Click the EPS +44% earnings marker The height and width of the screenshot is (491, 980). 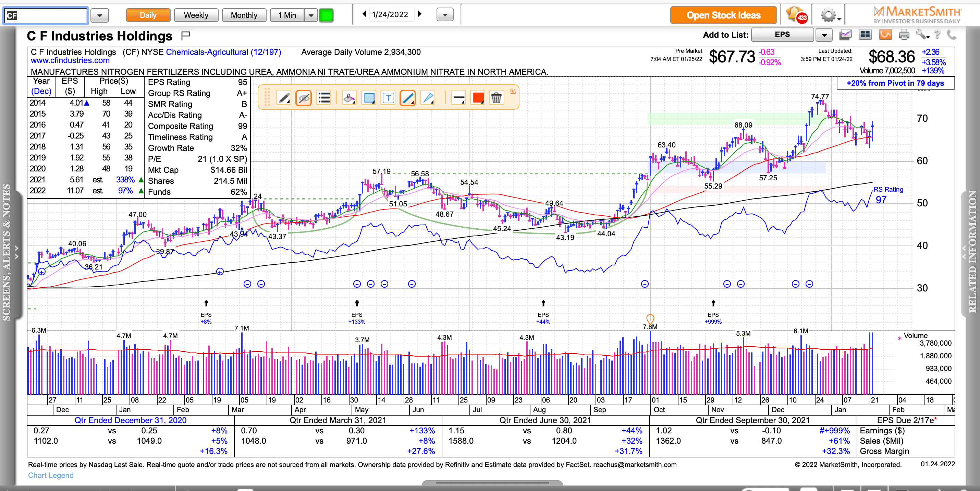[x=543, y=312]
